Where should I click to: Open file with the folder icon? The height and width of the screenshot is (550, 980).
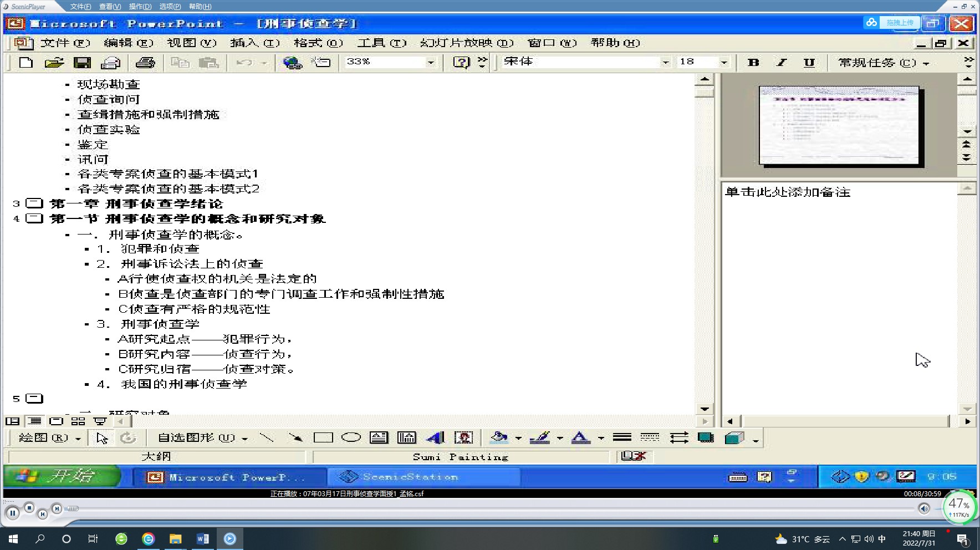[54, 63]
